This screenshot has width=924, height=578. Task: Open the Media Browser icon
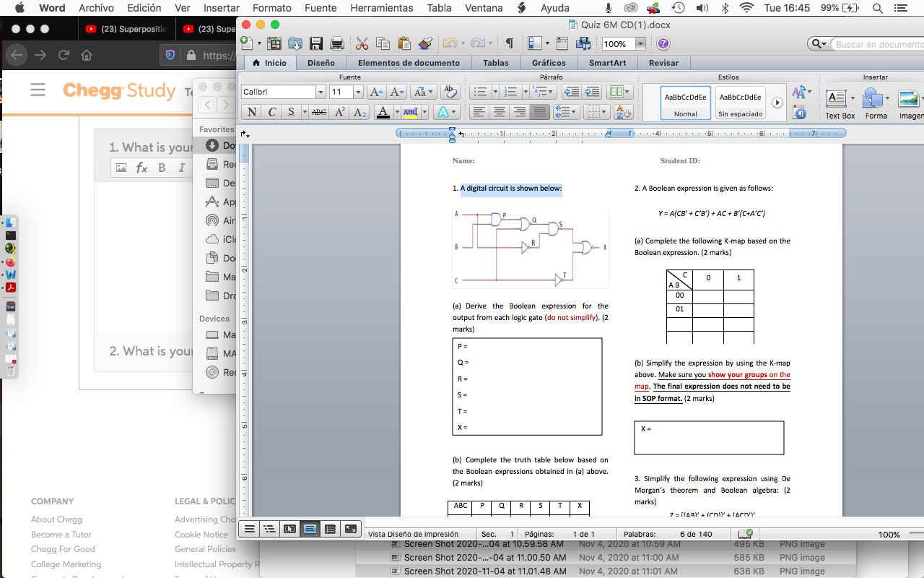coord(583,44)
